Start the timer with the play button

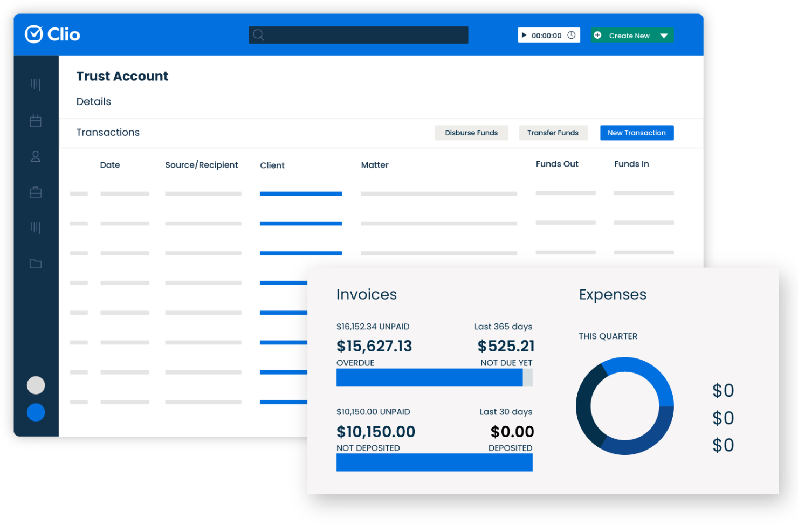point(525,34)
